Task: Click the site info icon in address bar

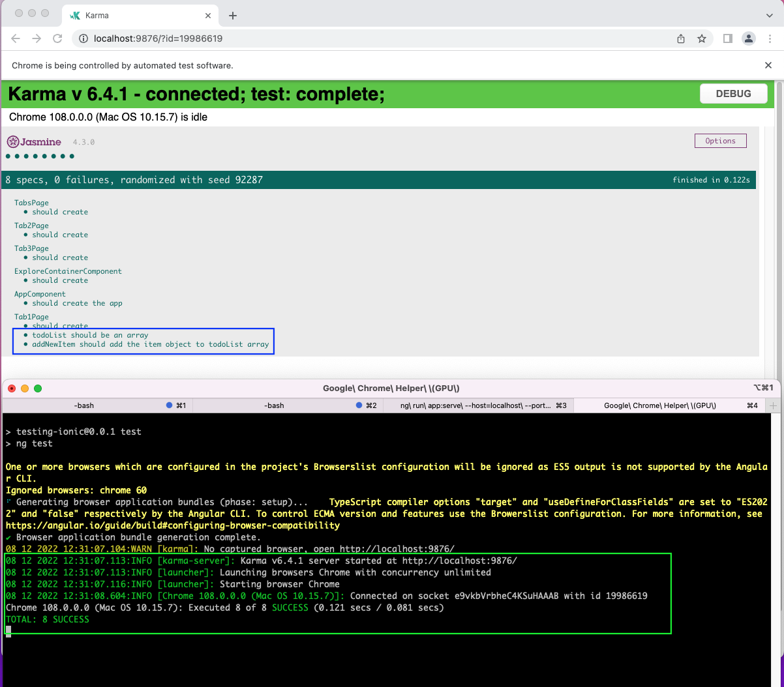Action: pyautogui.click(x=83, y=38)
